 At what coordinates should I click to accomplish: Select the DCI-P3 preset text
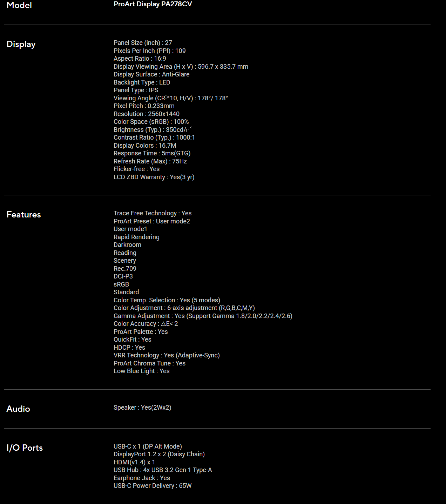click(123, 276)
